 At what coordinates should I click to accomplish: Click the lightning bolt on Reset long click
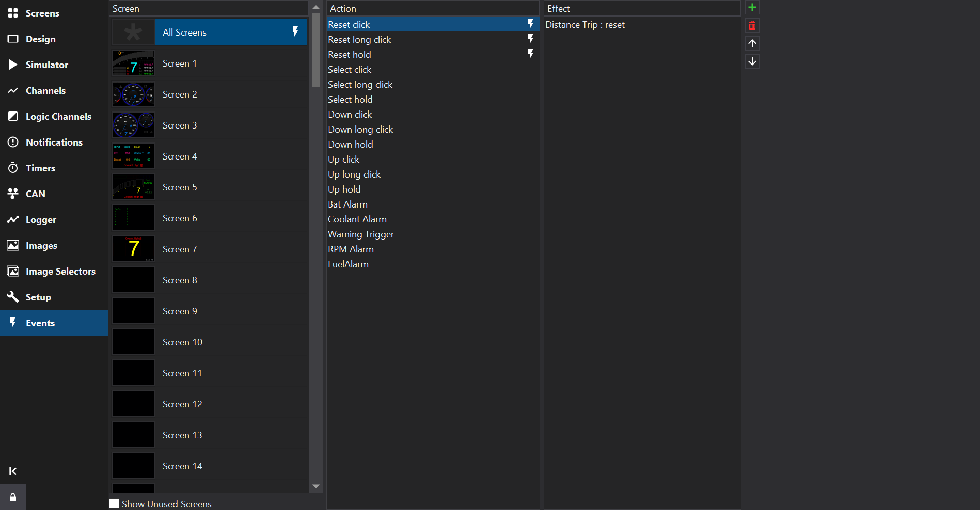(530, 39)
